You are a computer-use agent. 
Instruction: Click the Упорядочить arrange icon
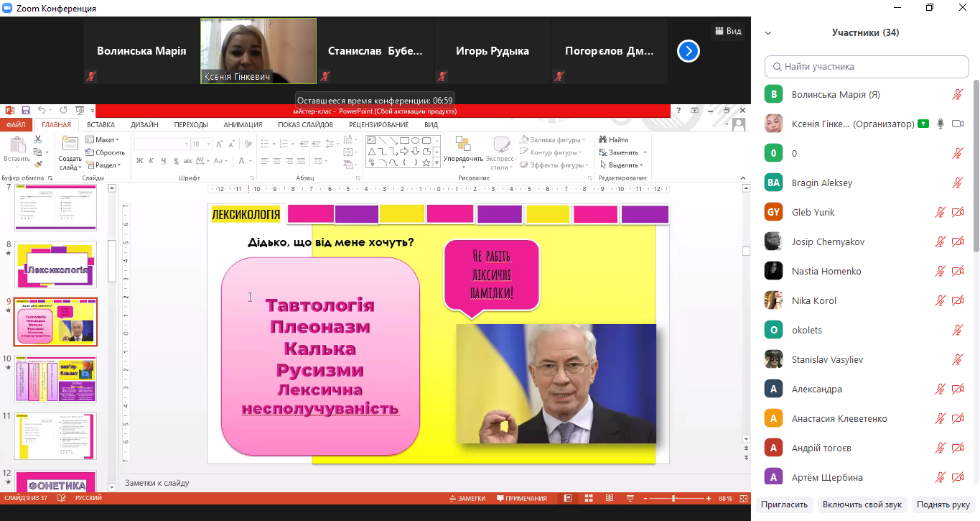click(x=463, y=146)
